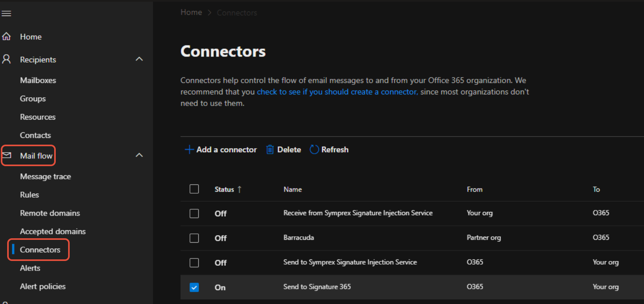Select the Recipients menu label
Viewport: 644px width, 304px height.
pyautogui.click(x=38, y=59)
